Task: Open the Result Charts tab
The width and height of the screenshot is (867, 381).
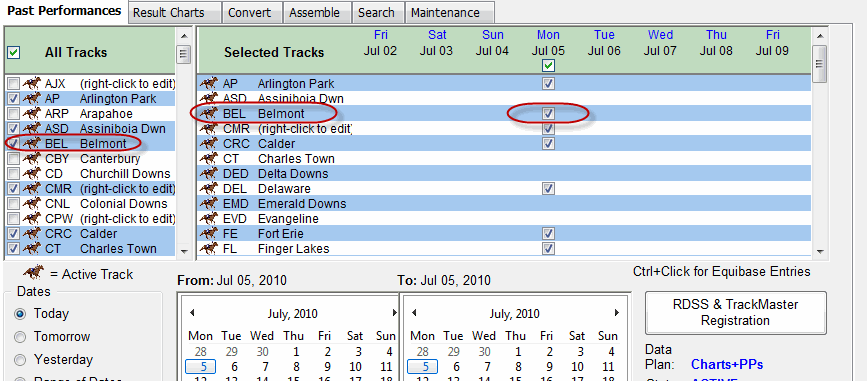Action: (174, 13)
